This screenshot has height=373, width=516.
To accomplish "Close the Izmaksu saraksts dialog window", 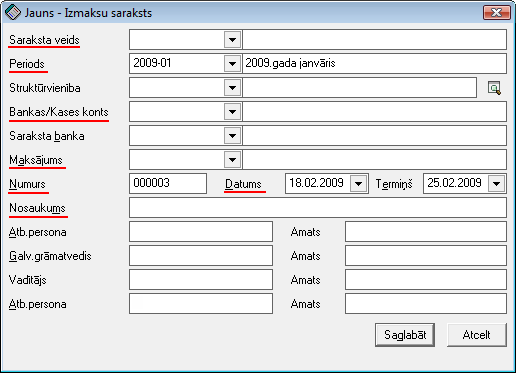I will pyautogui.click(x=497, y=13).
